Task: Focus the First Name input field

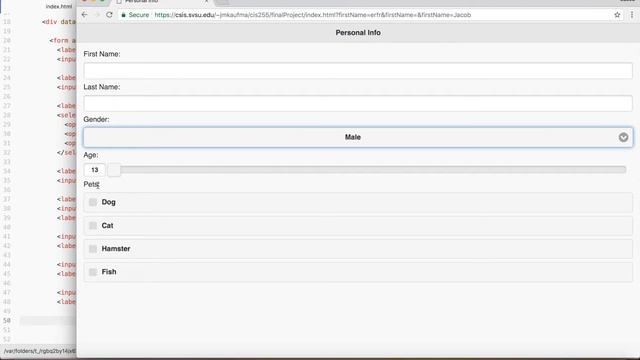Action: pyautogui.click(x=358, y=71)
